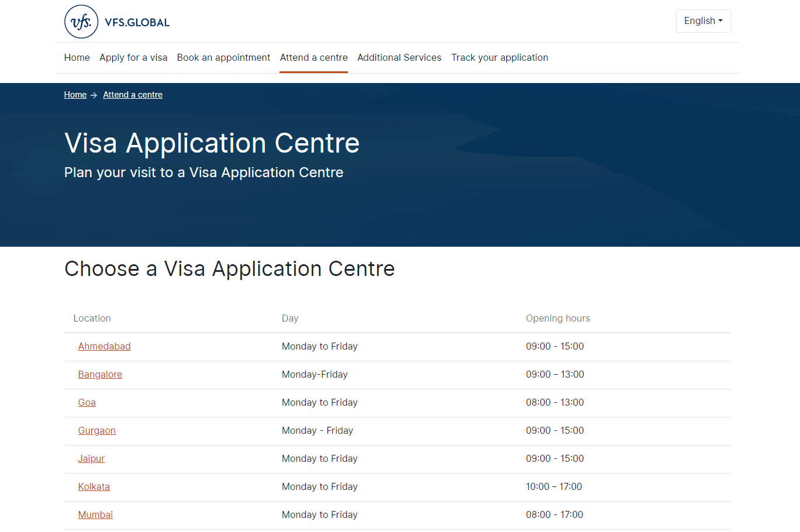Select Gurgaon's 09:00 - 15:00 opening hours
This screenshot has height=532, width=800.
point(555,430)
